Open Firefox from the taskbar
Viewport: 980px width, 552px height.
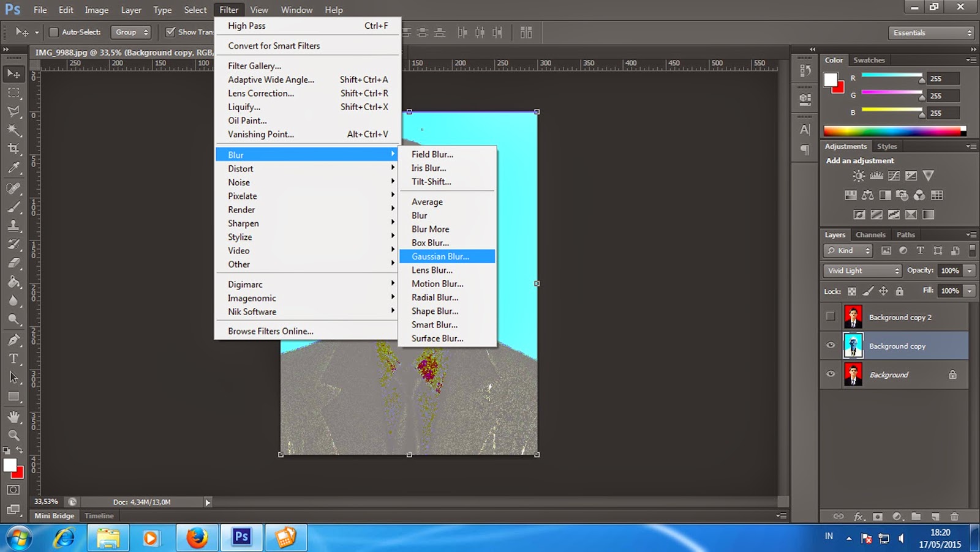point(197,538)
